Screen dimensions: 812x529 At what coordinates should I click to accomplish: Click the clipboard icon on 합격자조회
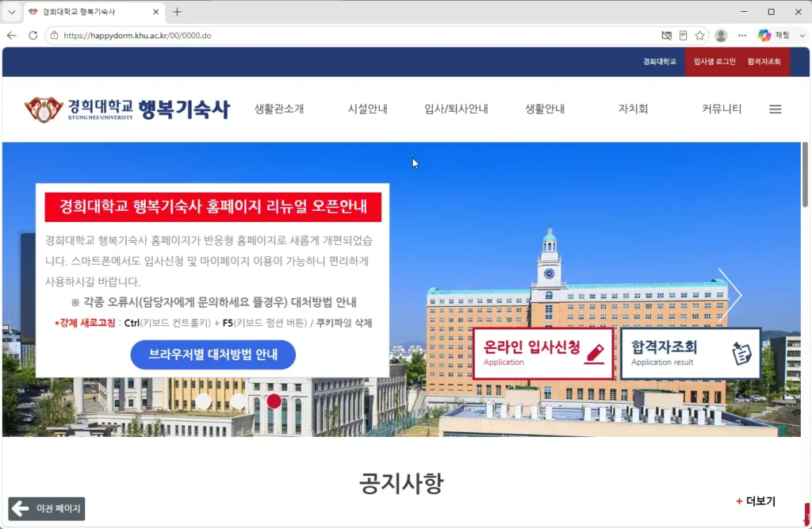pyautogui.click(x=741, y=354)
